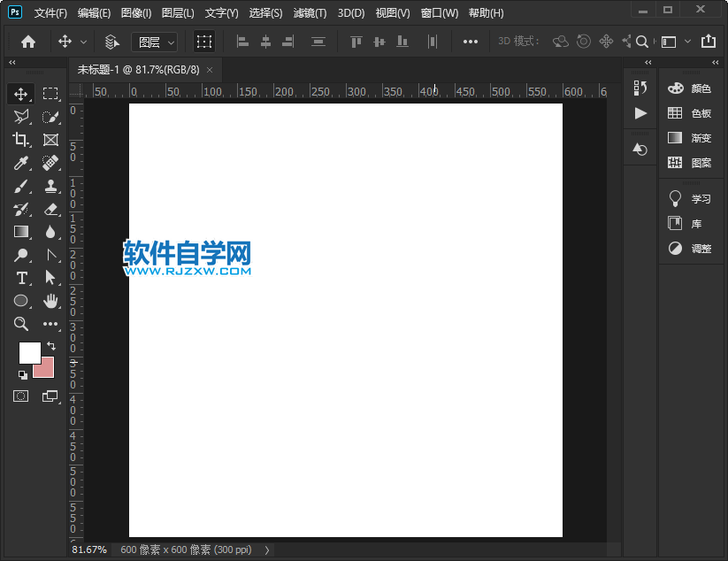
Task: Select the Brush tool
Action: (x=21, y=186)
